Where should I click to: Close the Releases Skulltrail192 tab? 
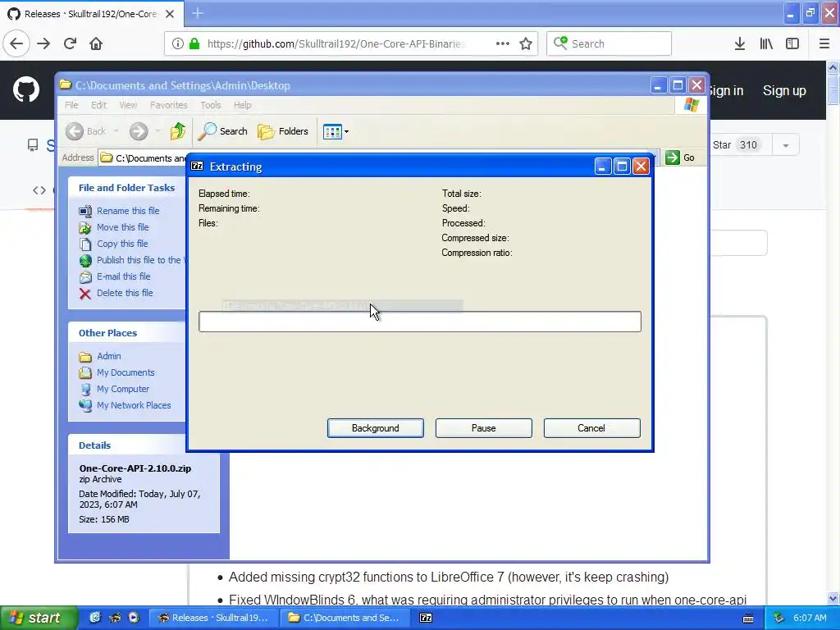(x=170, y=14)
